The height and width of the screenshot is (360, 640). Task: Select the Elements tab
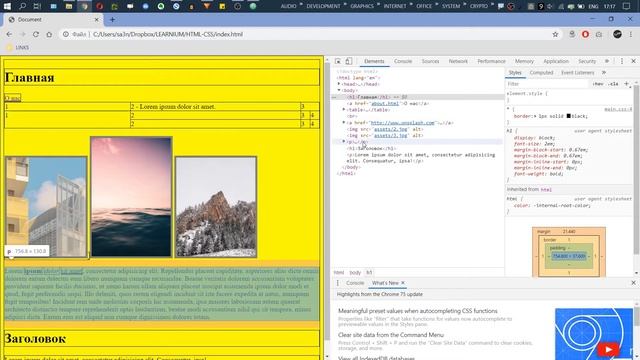pos(374,61)
